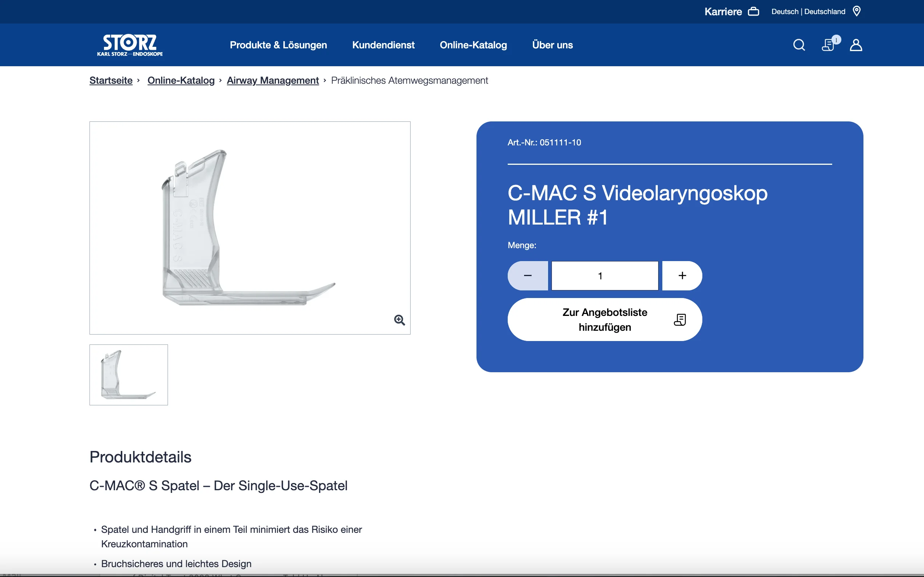This screenshot has width=924, height=577.
Task: Click quote list icon inside add button
Action: coord(679,319)
